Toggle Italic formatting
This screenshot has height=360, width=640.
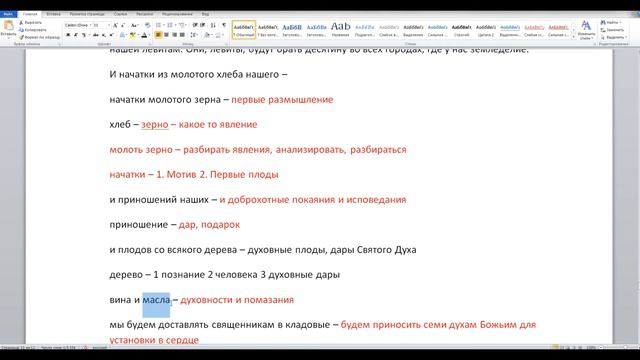76,35
